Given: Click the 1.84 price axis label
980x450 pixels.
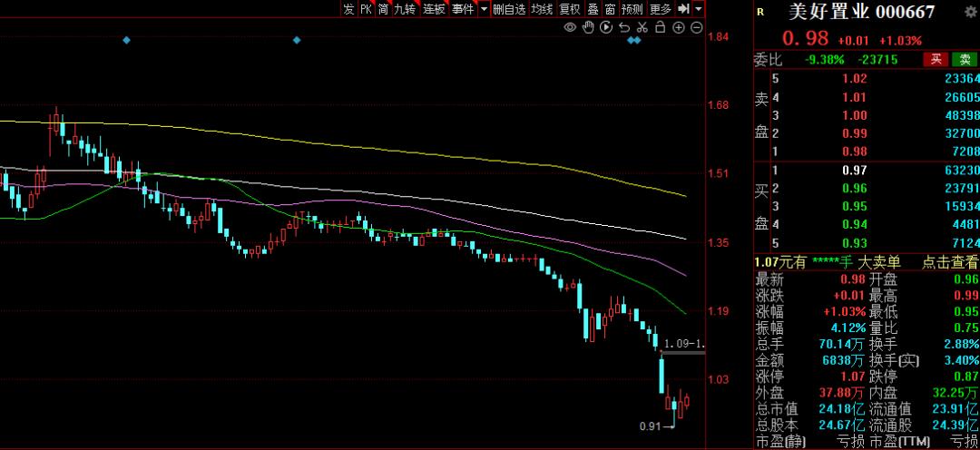Looking at the screenshot, I should (x=718, y=36).
